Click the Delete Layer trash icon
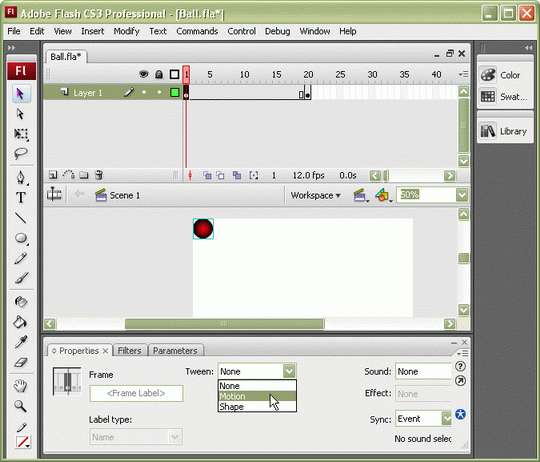540x462 pixels. [99, 175]
